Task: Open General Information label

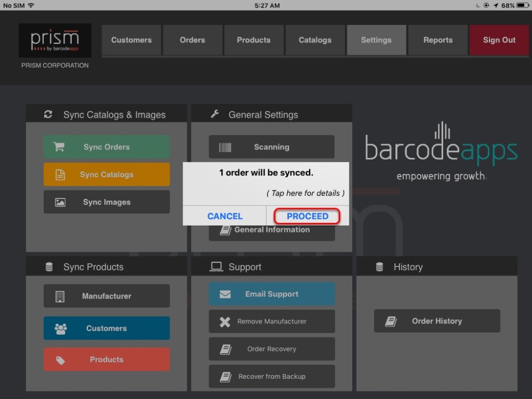Action: (272, 230)
